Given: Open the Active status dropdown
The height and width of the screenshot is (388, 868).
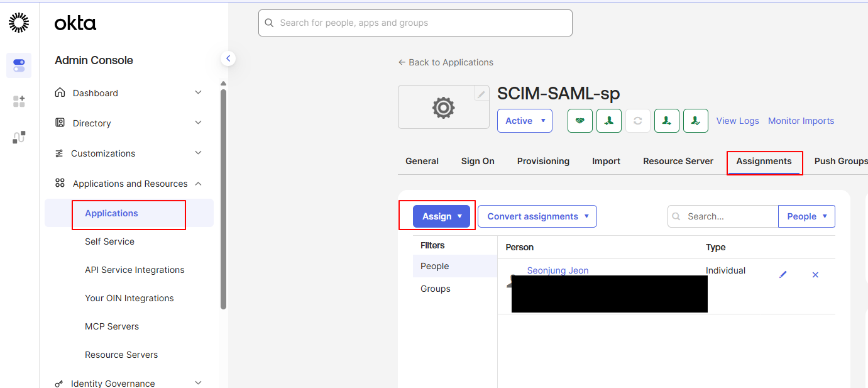Looking at the screenshot, I should point(525,121).
